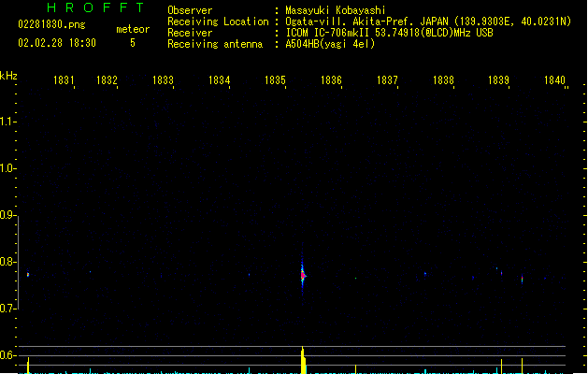
Task: Click the 1.1 kHz frequency label
Action: (7, 122)
